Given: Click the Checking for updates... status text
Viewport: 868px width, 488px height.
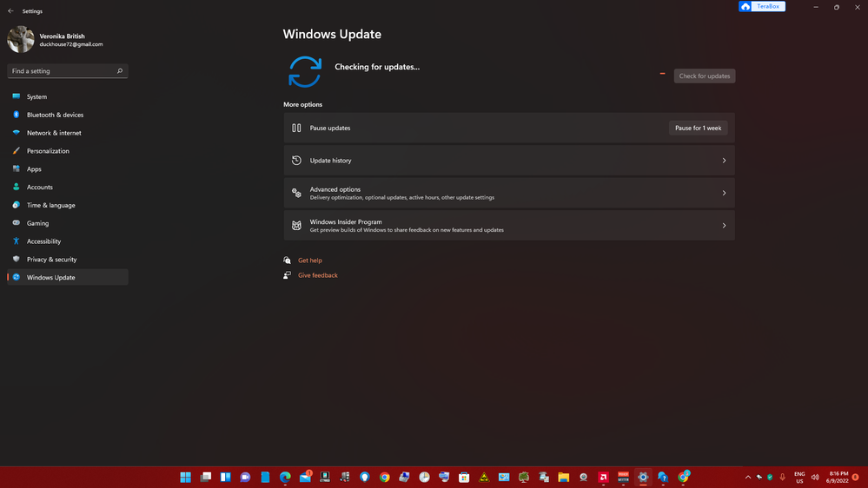Looking at the screenshot, I should tap(377, 67).
